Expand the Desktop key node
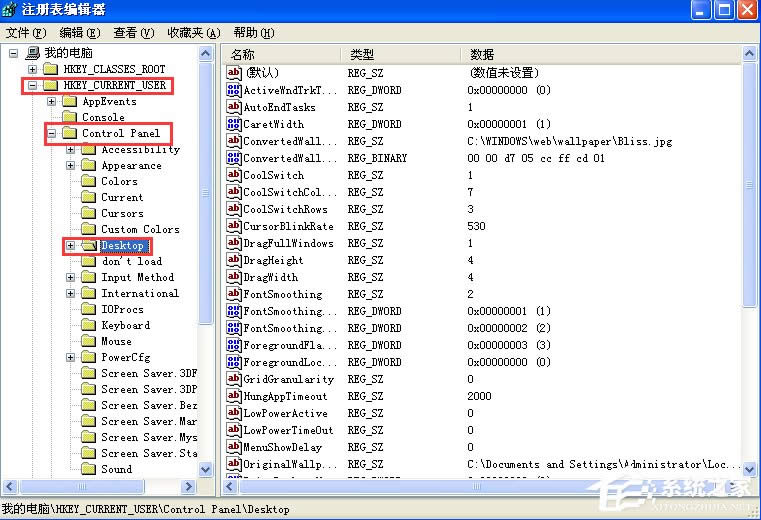Image resolution: width=761 pixels, height=520 pixels. click(x=70, y=245)
